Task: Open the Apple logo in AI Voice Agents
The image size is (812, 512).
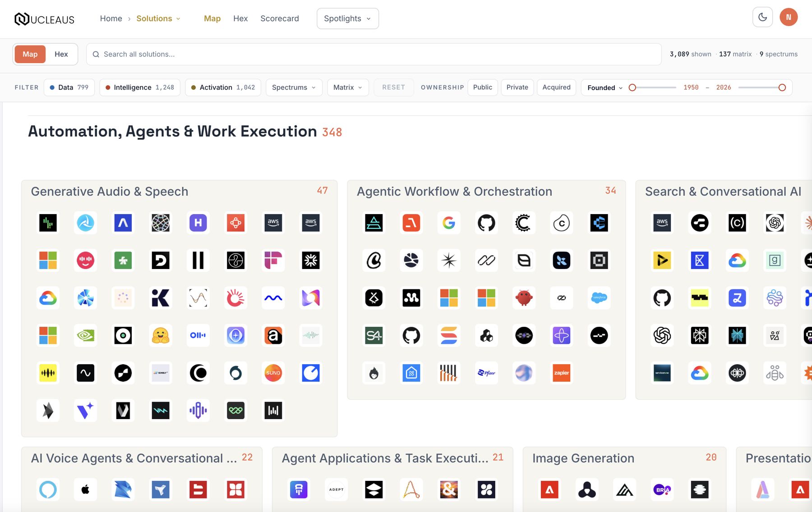Action: coord(86,489)
